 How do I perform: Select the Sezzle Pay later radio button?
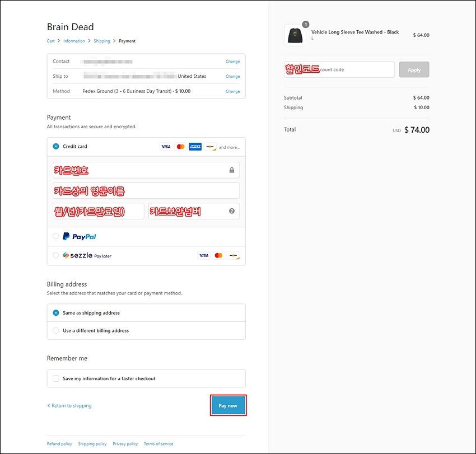point(56,255)
